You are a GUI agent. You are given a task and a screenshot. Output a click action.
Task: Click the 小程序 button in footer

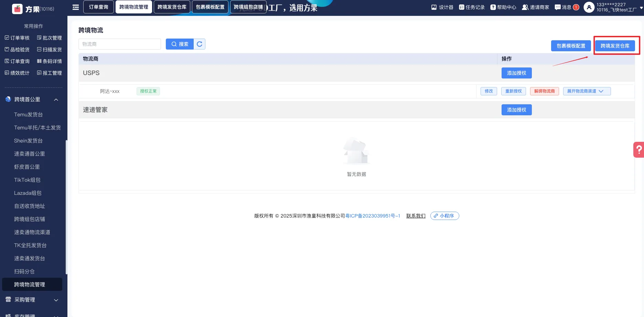pos(444,216)
